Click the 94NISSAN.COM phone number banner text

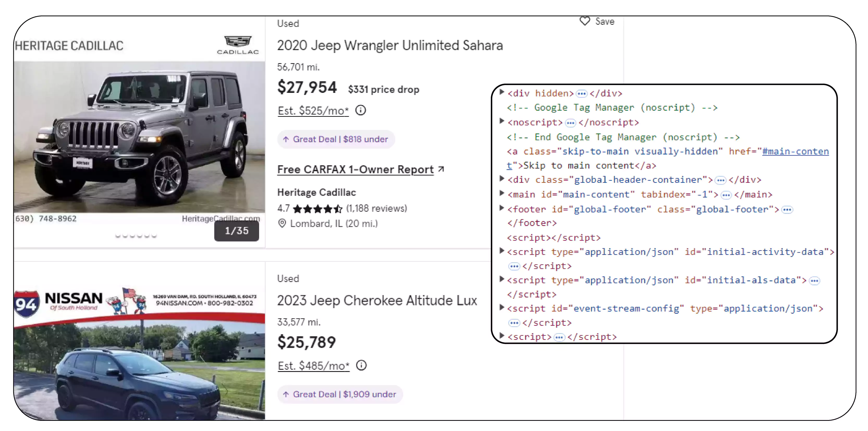(x=204, y=303)
